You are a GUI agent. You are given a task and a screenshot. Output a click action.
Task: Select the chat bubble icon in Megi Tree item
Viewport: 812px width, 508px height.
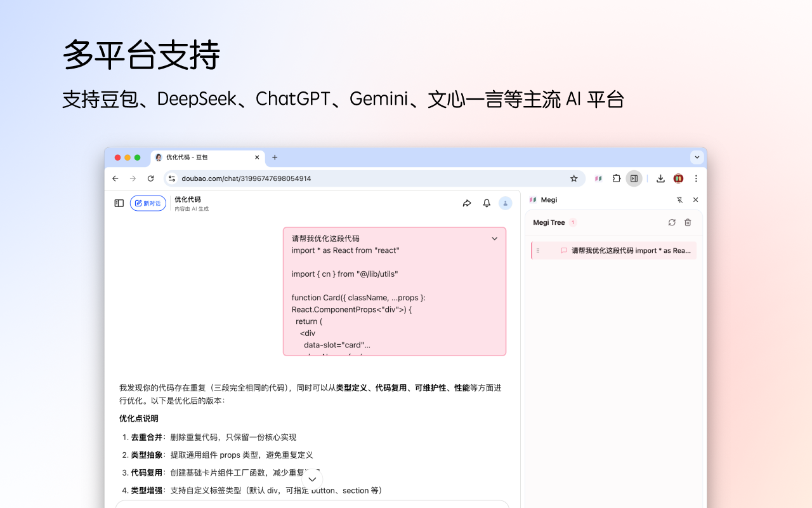coord(565,250)
